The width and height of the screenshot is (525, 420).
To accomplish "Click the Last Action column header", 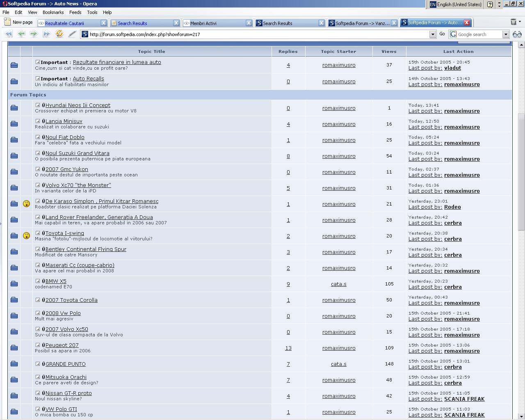I will click(x=459, y=52).
